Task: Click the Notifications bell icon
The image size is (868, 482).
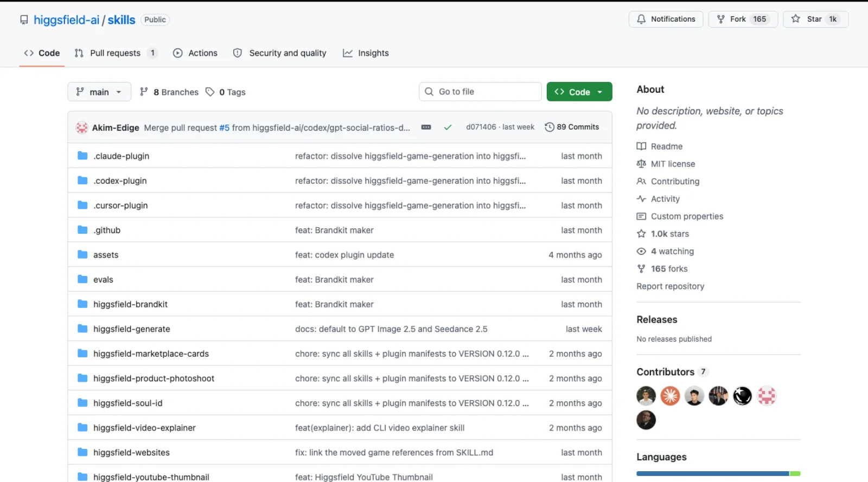Action: point(641,19)
